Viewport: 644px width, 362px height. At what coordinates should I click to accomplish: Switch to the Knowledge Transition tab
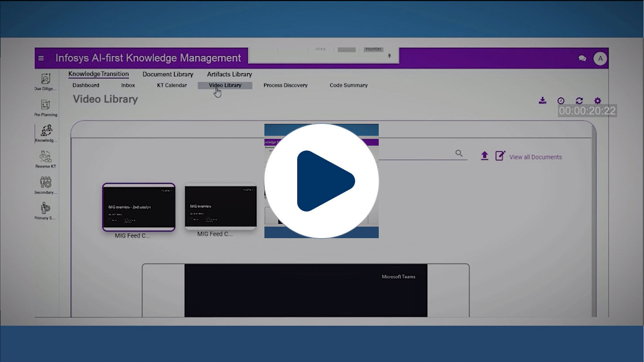99,74
